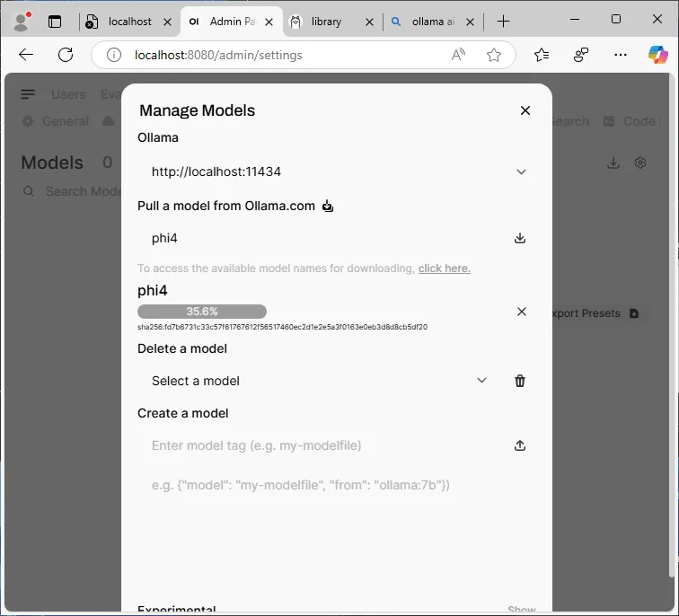View site information icon in address bar
679x616 pixels.
(114, 55)
